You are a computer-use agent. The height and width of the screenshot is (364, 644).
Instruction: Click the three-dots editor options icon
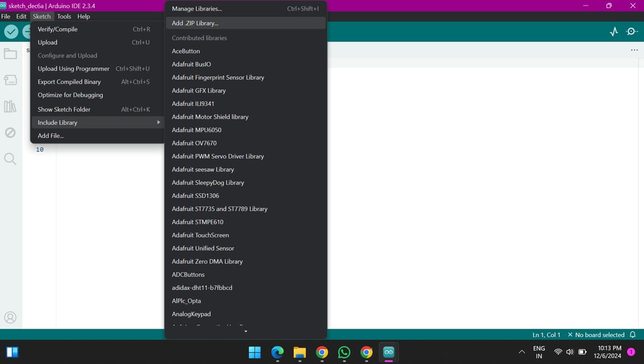point(634,50)
